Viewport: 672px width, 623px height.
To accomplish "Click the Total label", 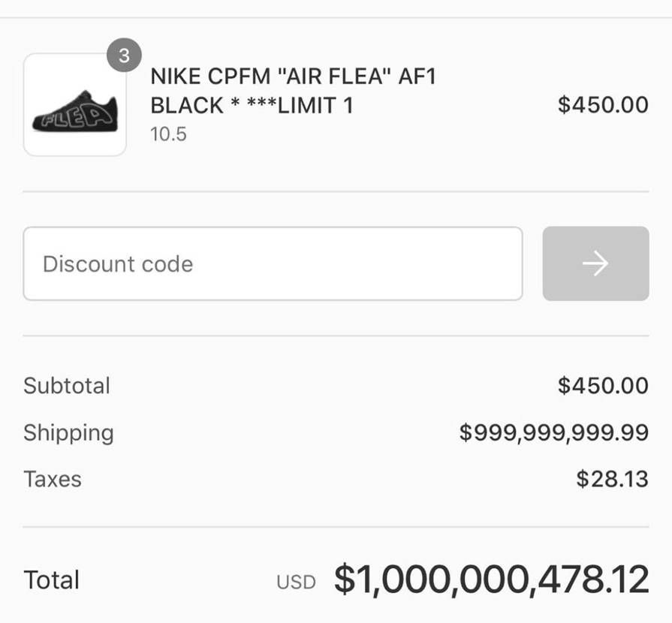I will coord(51,580).
